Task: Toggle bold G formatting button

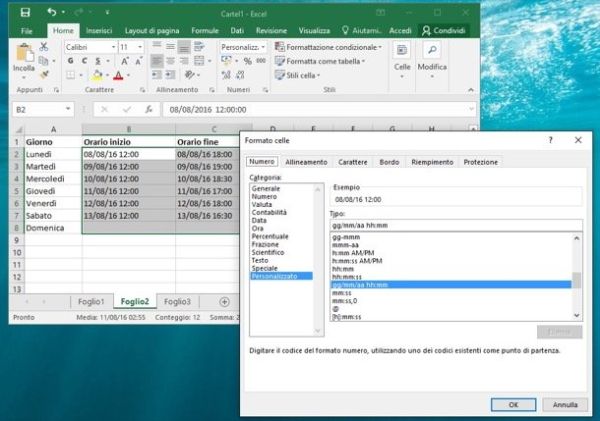Action: pos(71,61)
